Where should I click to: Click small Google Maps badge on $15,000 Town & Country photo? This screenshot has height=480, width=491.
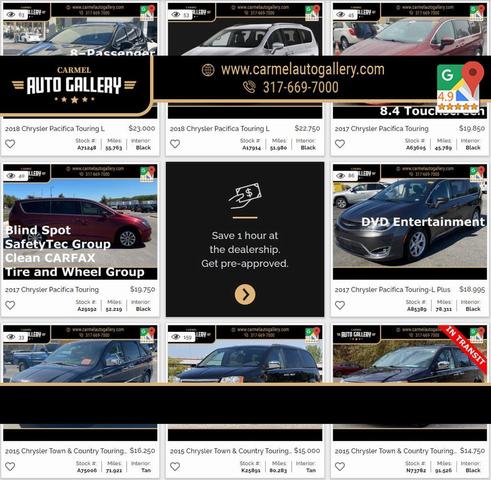313,335
